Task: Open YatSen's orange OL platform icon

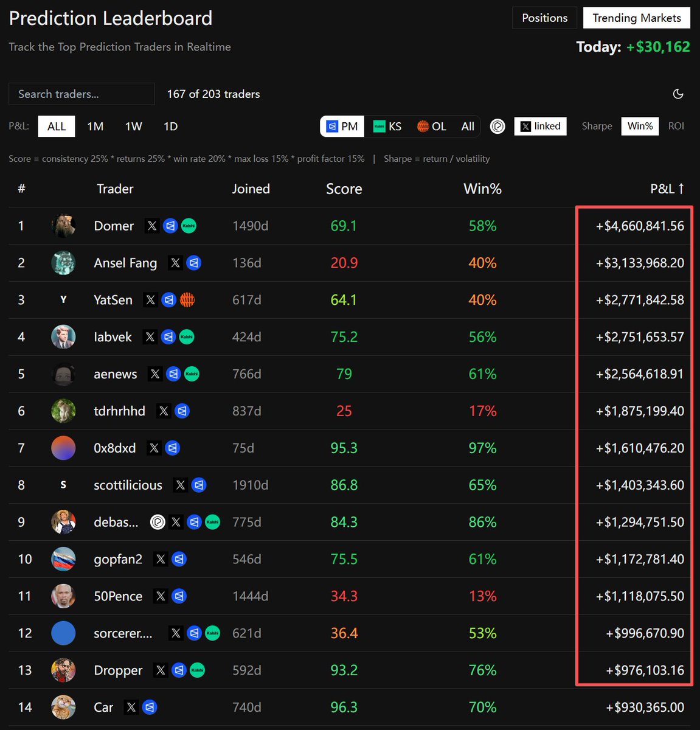Action: click(187, 300)
